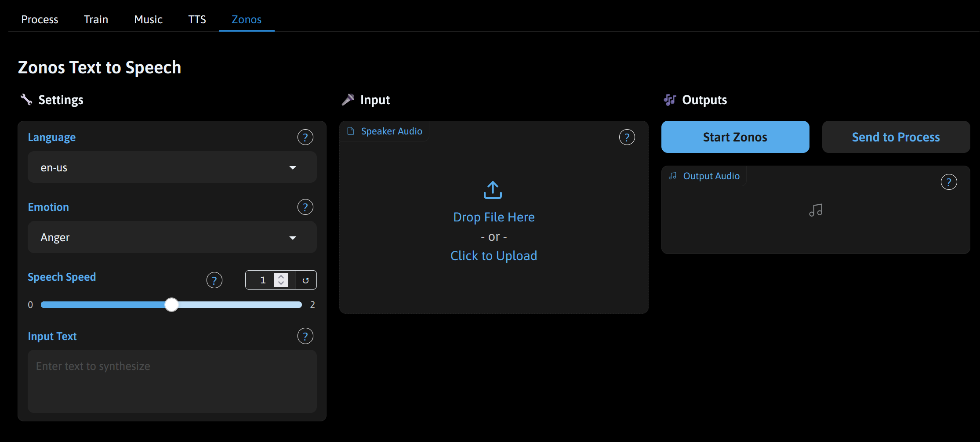Click the music note placeholder in Output Audio
This screenshot has width=980, height=442.
[816, 210]
